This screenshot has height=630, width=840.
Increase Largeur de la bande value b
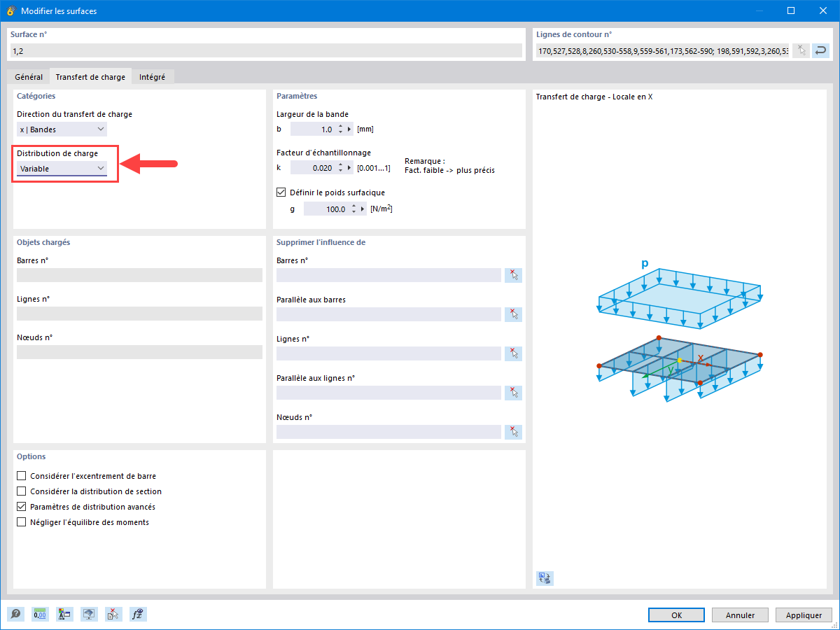coord(340,127)
